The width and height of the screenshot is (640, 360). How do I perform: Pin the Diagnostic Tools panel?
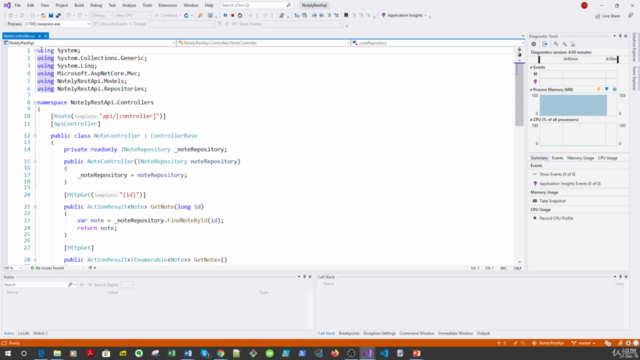pos(620,36)
